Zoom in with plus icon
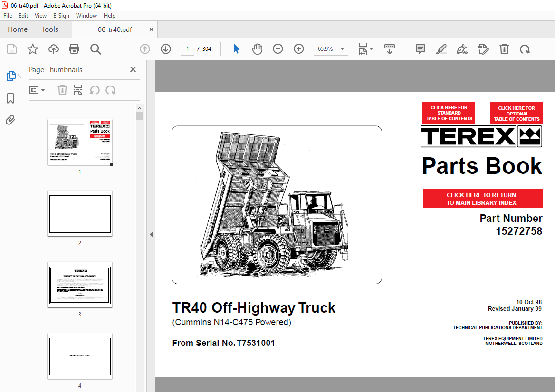 (x=299, y=49)
